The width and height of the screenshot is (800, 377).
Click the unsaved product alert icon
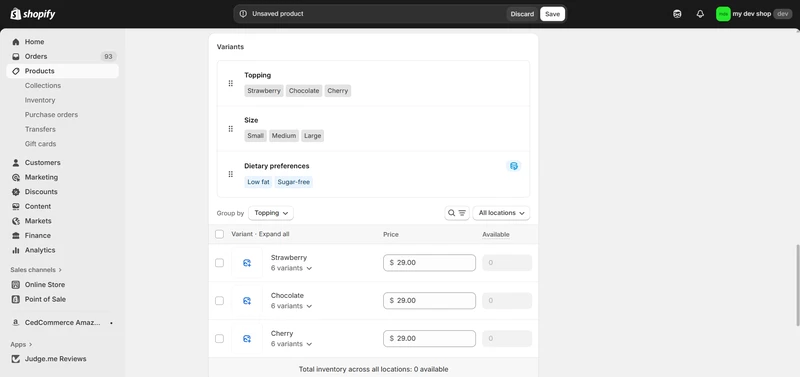(x=243, y=14)
